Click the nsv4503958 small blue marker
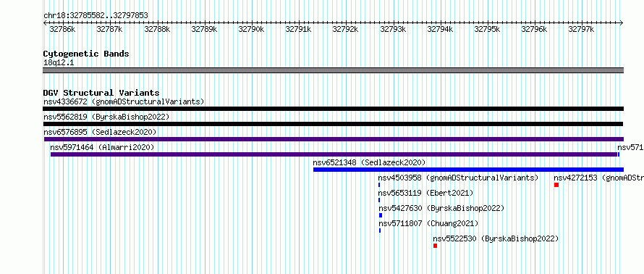The height and width of the screenshot is (274, 644). (x=379, y=185)
